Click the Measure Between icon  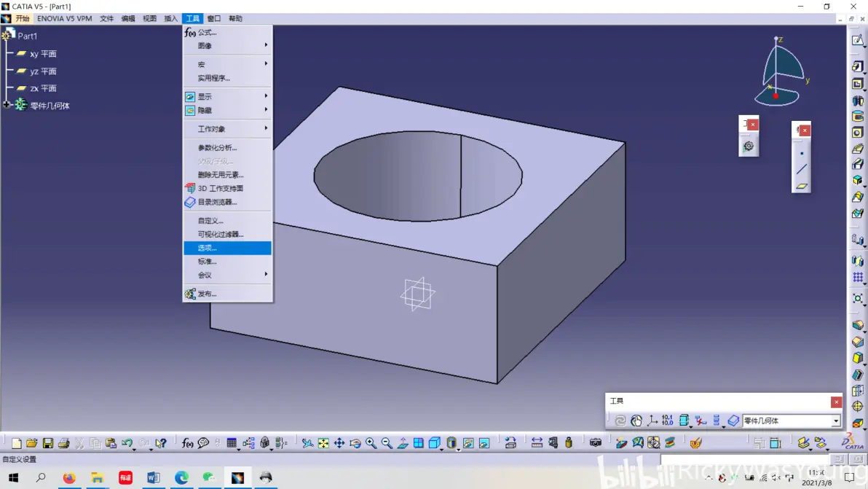pos(537,442)
